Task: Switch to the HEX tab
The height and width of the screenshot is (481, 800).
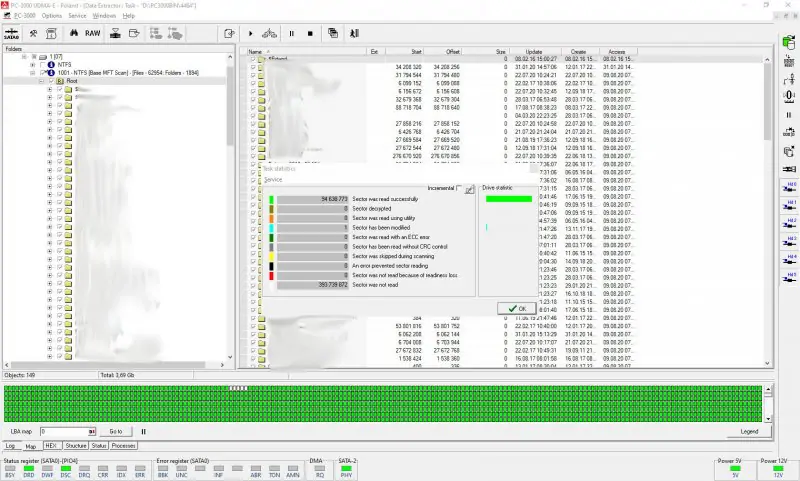Action: tap(51, 446)
